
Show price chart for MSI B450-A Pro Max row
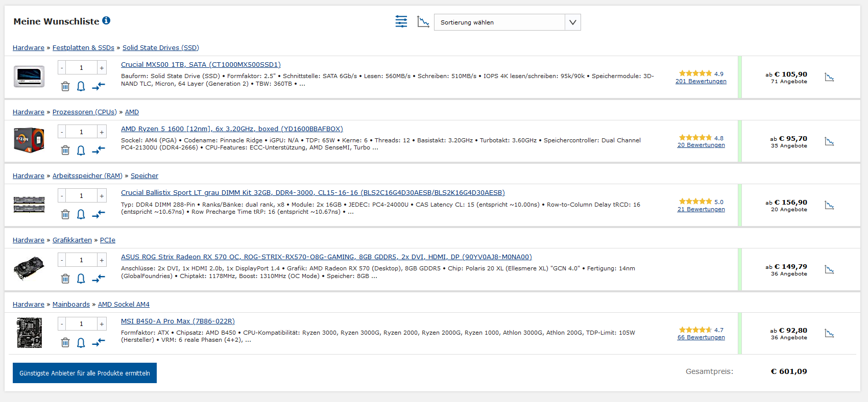[x=829, y=333]
